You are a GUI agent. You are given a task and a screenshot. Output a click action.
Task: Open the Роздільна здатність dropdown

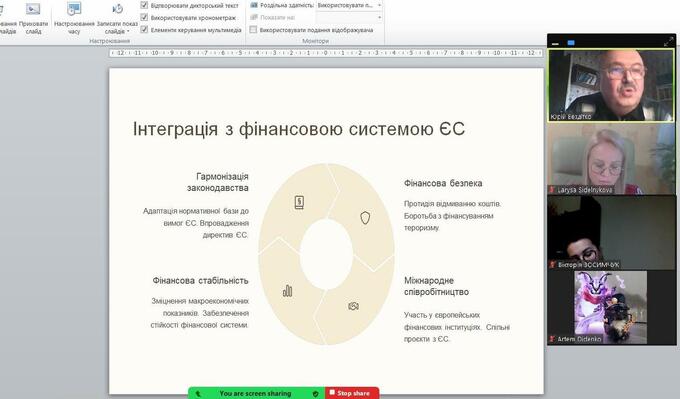[x=349, y=5]
